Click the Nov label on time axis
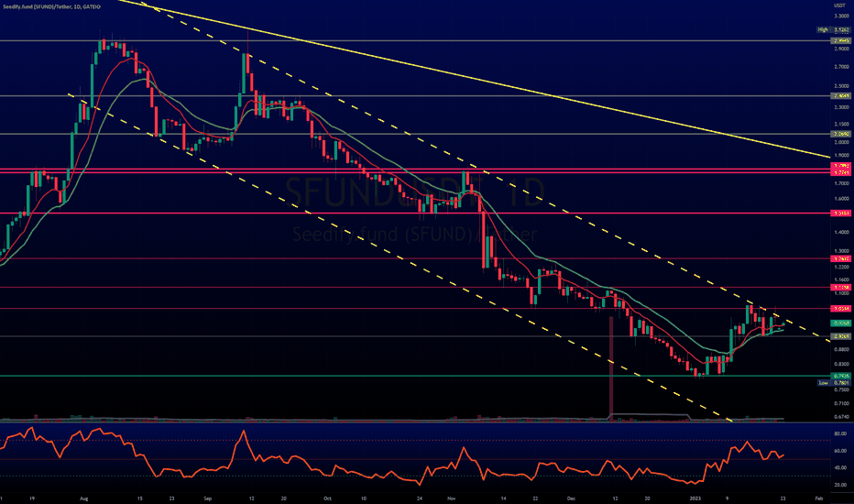Viewport: 854px width, 504px height. (x=451, y=498)
